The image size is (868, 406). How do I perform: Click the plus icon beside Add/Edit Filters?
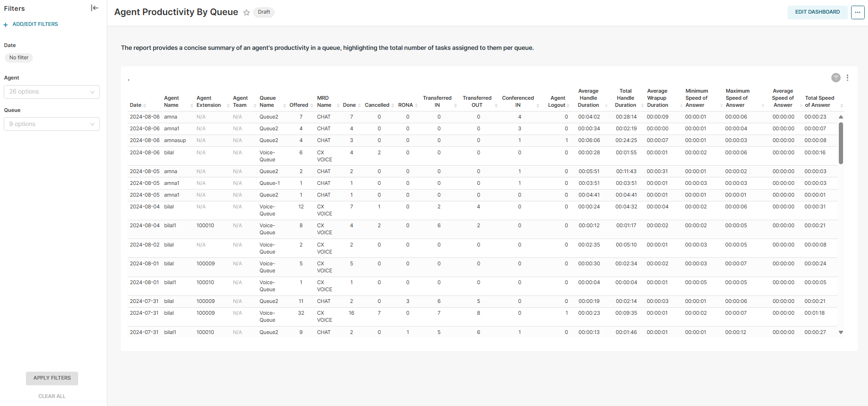pos(6,24)
